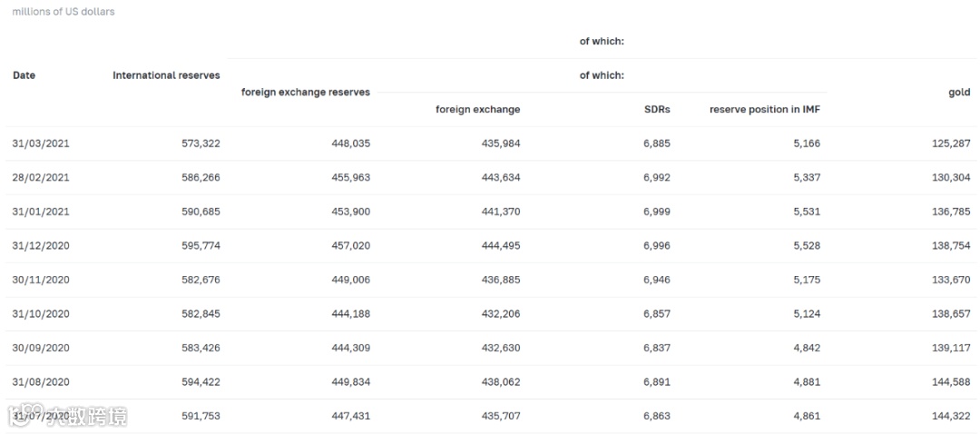Select international reserves value 573,322
The height and width of the screenshot is (434, 980).
coord(201,143)
